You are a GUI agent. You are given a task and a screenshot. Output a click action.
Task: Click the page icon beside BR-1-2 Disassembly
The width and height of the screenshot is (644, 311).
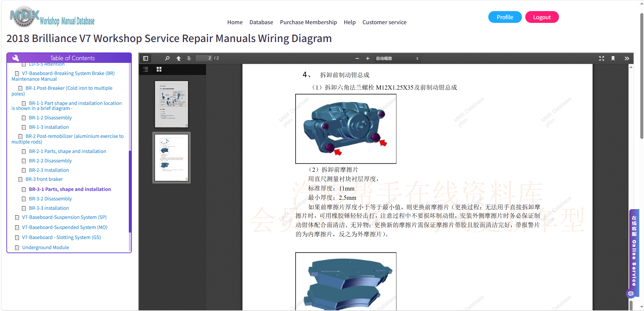click(24, 118)
